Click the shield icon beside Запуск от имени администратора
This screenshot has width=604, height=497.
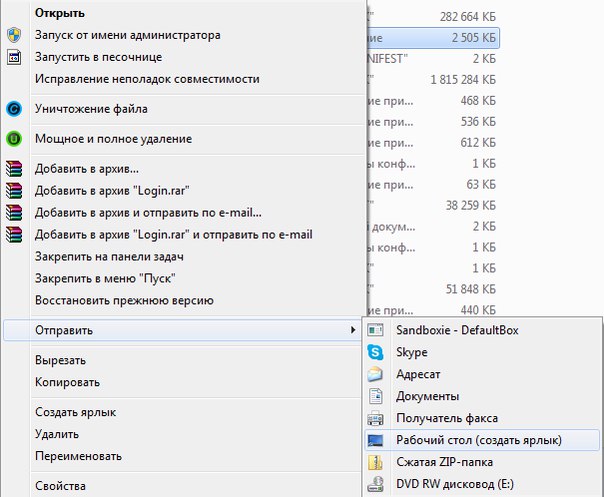click(x=14, y=35)
